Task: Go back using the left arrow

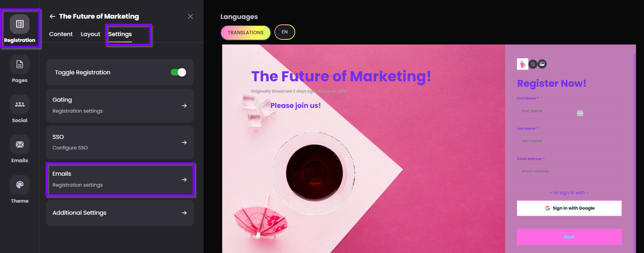Action: click(53, 16)
